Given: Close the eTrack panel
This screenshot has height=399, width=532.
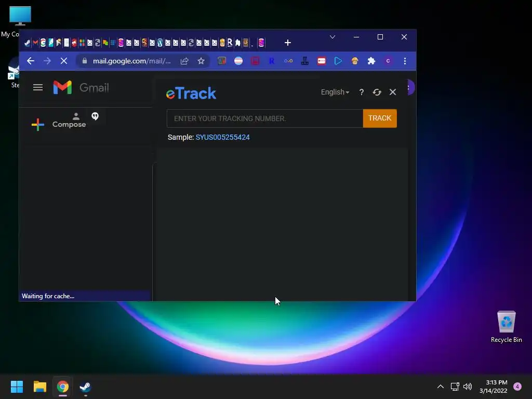Looking at the screenshot, I should [x=393, y=92].
